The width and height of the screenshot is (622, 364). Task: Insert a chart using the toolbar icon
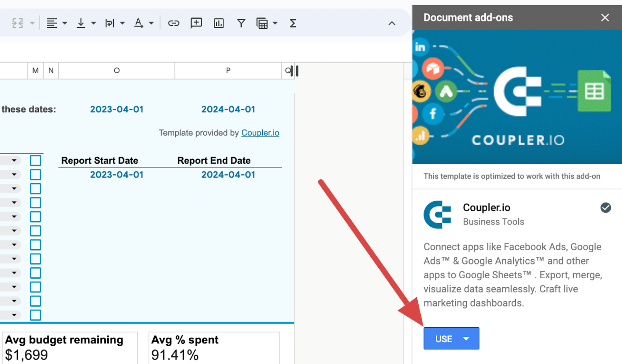219,23
